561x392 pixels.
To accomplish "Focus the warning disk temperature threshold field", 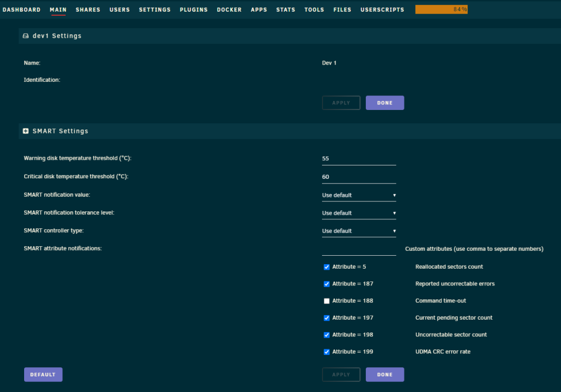I will 359,159.
